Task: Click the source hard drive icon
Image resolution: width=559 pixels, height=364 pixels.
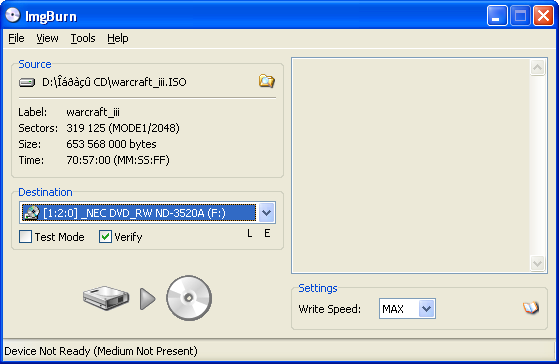Action: pyautogui.click(x=27, y=83)
